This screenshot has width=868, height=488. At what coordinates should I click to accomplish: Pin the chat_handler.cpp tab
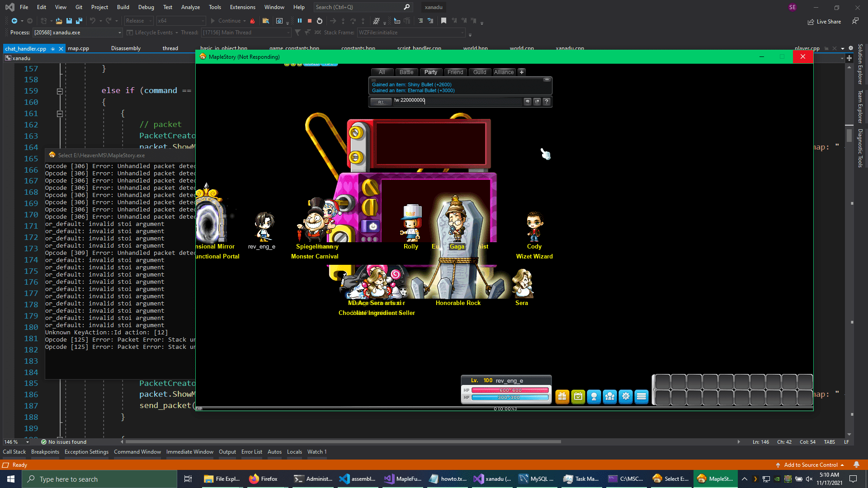pos(52,48)
